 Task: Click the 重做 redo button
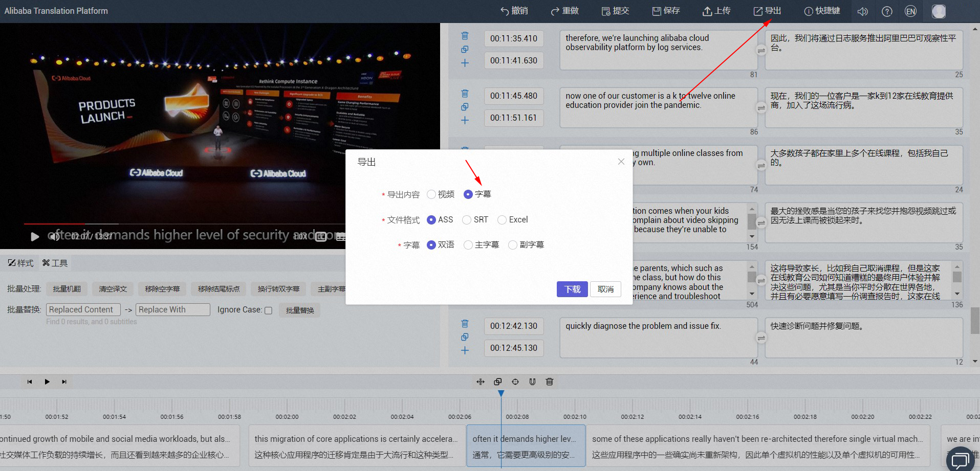[564, 11]
